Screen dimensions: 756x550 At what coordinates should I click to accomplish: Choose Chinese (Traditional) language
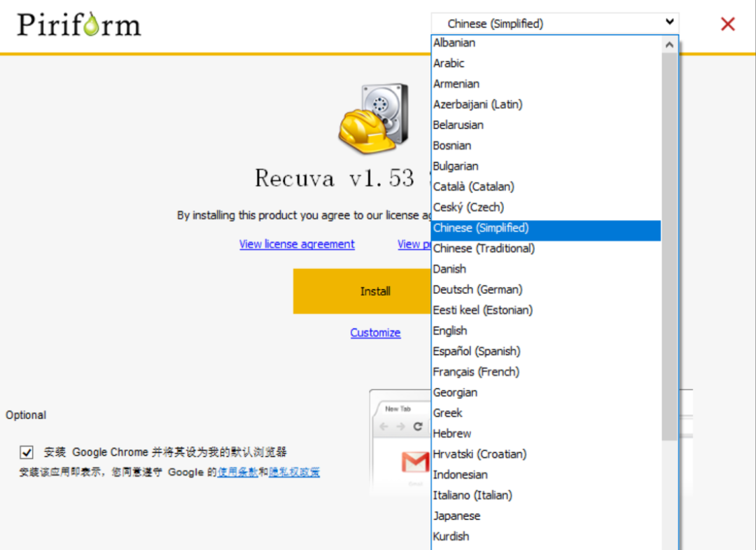pos(546,249)
